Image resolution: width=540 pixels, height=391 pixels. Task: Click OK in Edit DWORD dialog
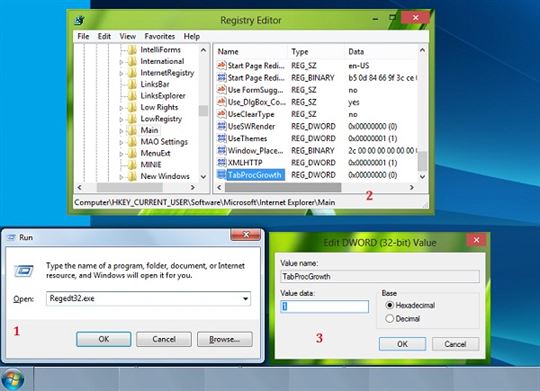point(402,344)
